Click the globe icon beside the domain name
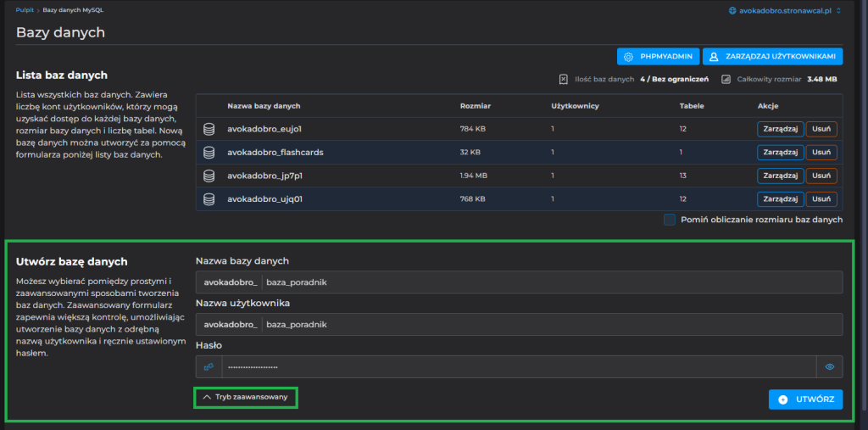The image size is (868, 430). click(733, 10)
